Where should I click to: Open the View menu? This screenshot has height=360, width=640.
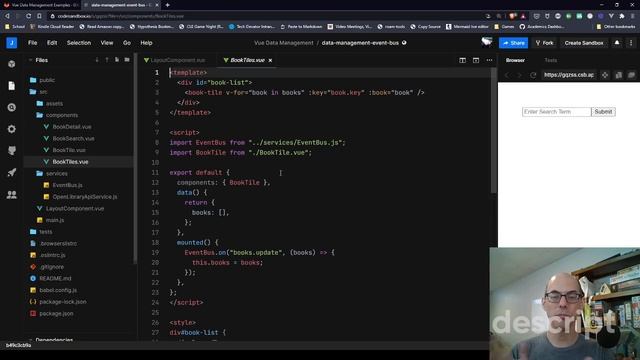pyautogui.click(x=107, y=43)
